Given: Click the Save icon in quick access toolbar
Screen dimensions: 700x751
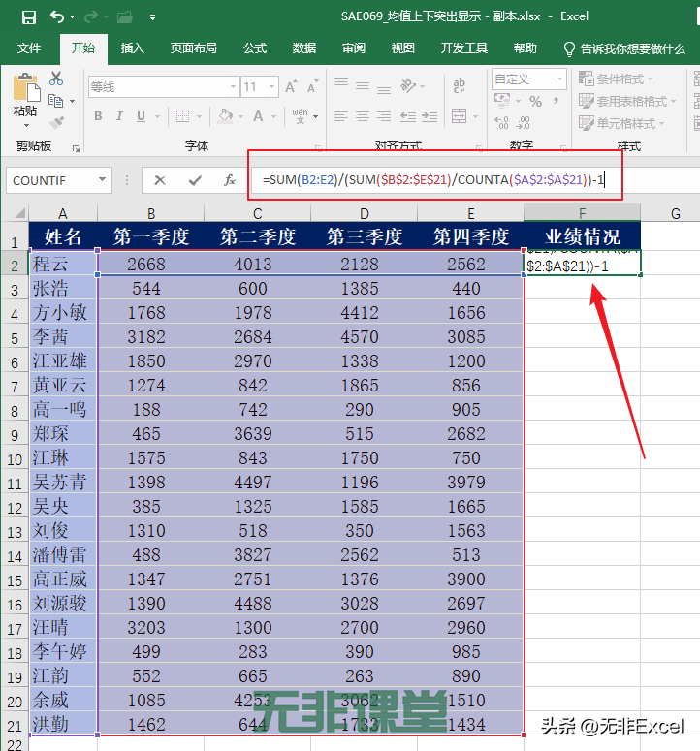Looking at the screenshot, I should [29, 17].
